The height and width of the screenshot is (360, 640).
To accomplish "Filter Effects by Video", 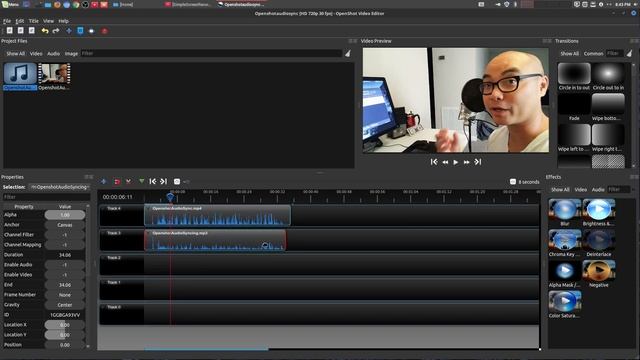I will coord(581,189).
